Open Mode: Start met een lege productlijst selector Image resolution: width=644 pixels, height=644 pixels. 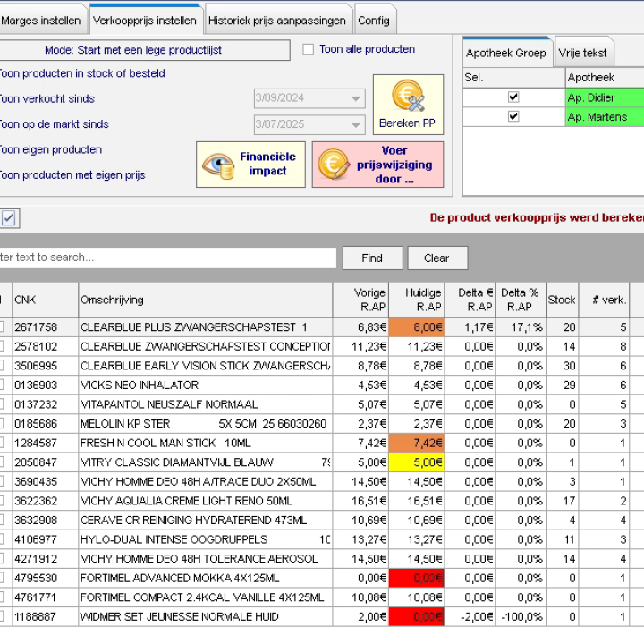click(144, 50)
